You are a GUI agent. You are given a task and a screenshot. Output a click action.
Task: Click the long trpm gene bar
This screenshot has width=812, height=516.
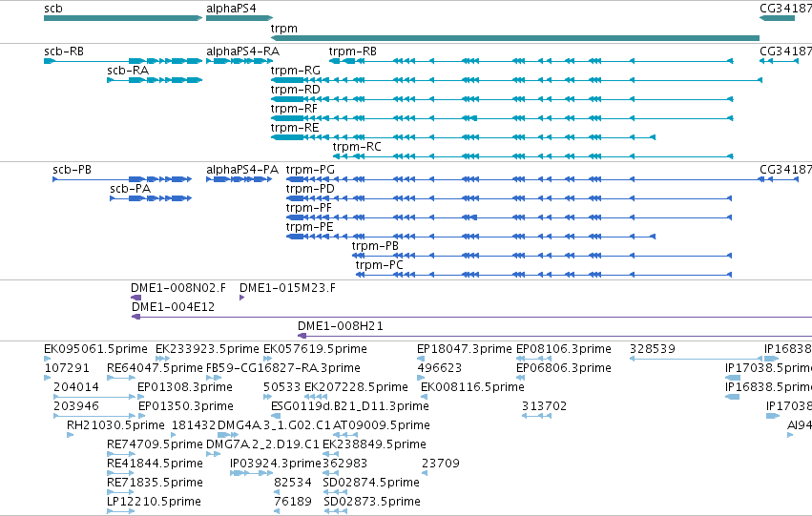pyautogui.click(x=515, y=38)
